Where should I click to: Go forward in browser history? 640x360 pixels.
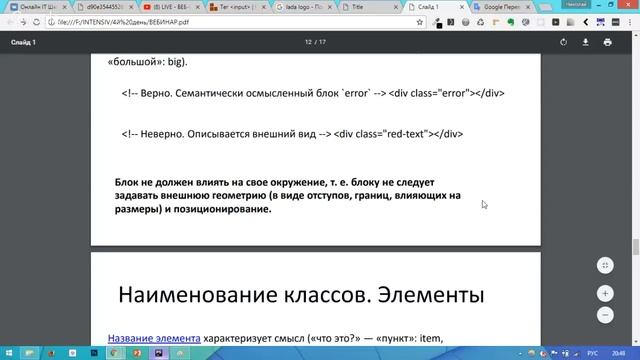click(x=23, y=22)
